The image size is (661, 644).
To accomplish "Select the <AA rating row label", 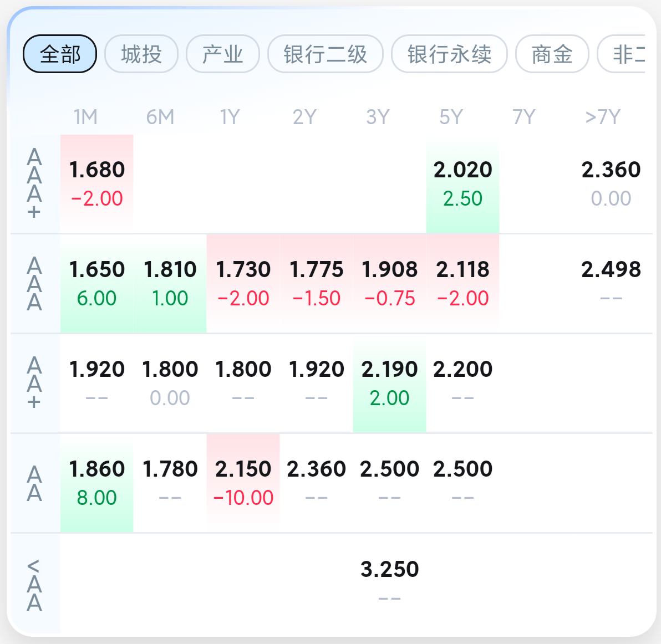I will point(35,585).
